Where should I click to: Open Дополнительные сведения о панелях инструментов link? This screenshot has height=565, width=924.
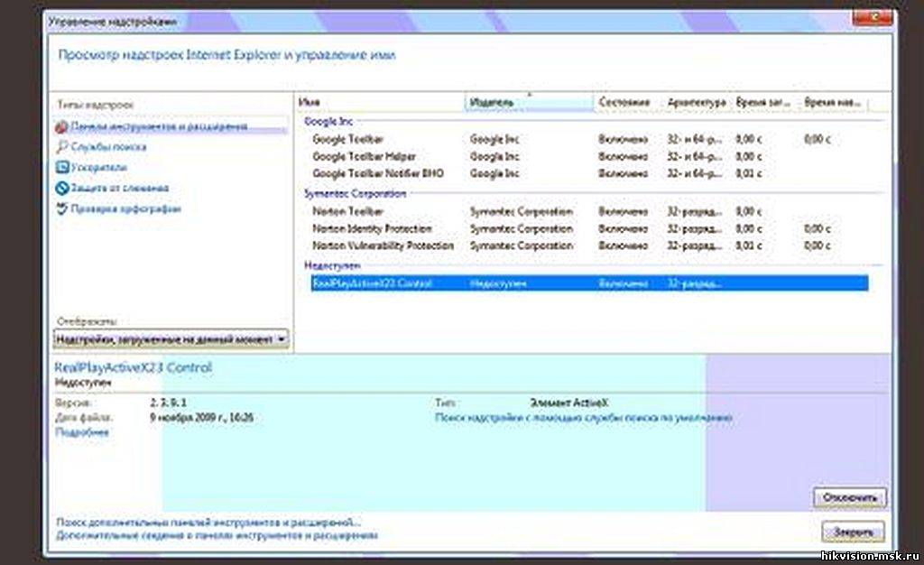(x=217, y=536)
